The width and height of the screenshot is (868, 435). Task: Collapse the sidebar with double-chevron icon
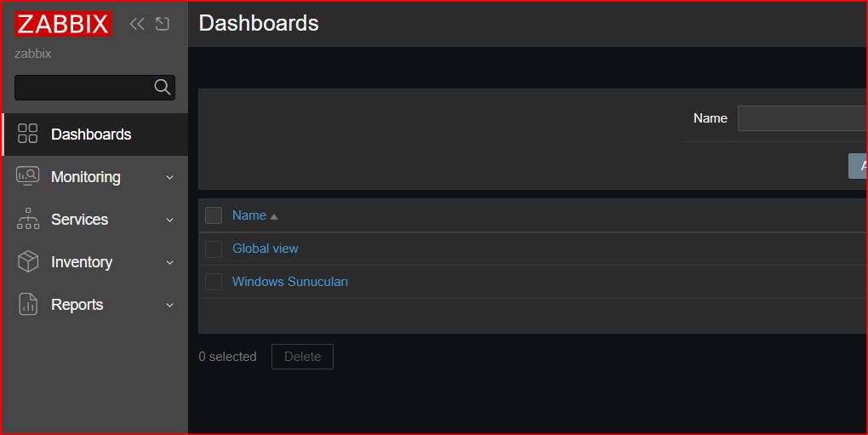click(137, 24)
